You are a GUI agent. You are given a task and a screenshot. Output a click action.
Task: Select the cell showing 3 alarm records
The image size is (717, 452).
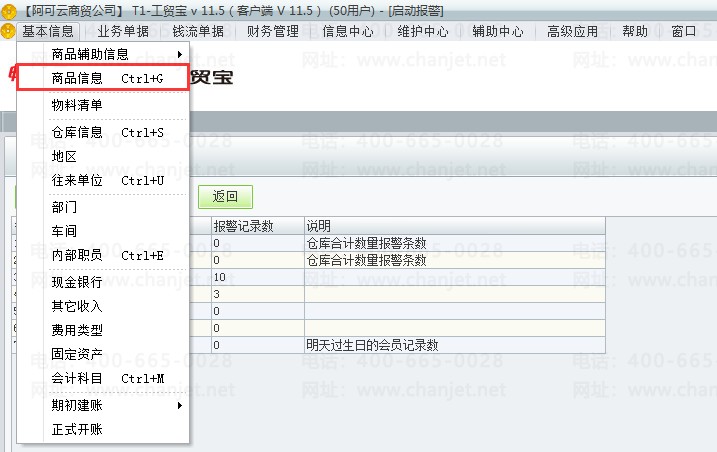pos(258,294)
